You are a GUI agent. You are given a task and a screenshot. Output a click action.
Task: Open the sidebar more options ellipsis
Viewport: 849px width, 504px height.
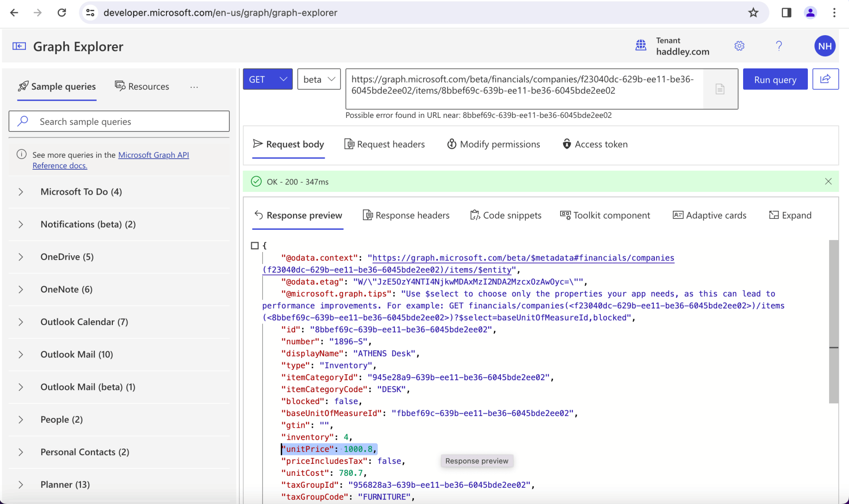click(194, 87)
